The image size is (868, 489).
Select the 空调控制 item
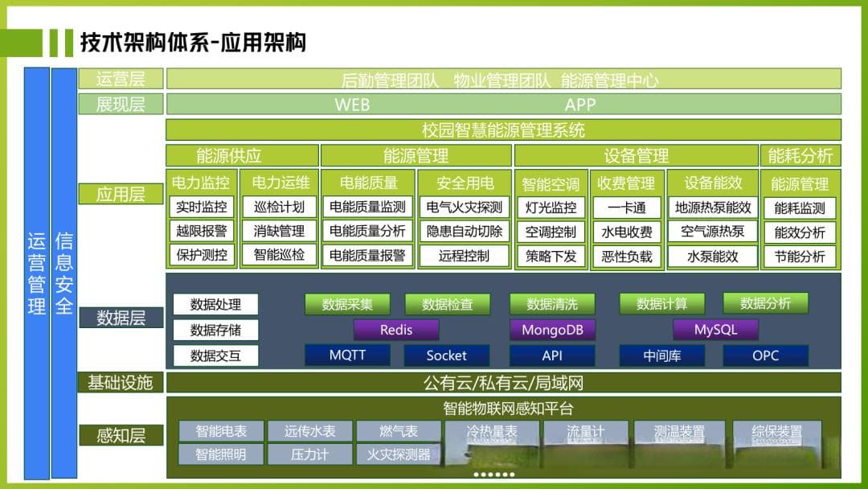551,232
